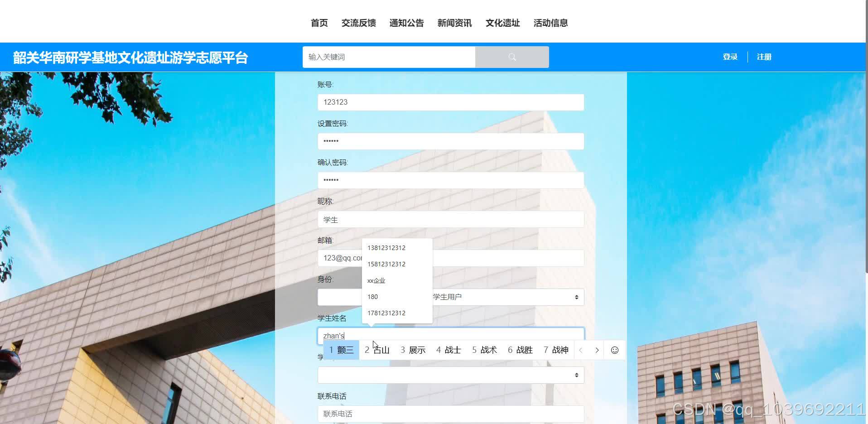Open the 通知公告 nav item
Viewport: 868px width, 424px height.
click(x=407, y=23)
